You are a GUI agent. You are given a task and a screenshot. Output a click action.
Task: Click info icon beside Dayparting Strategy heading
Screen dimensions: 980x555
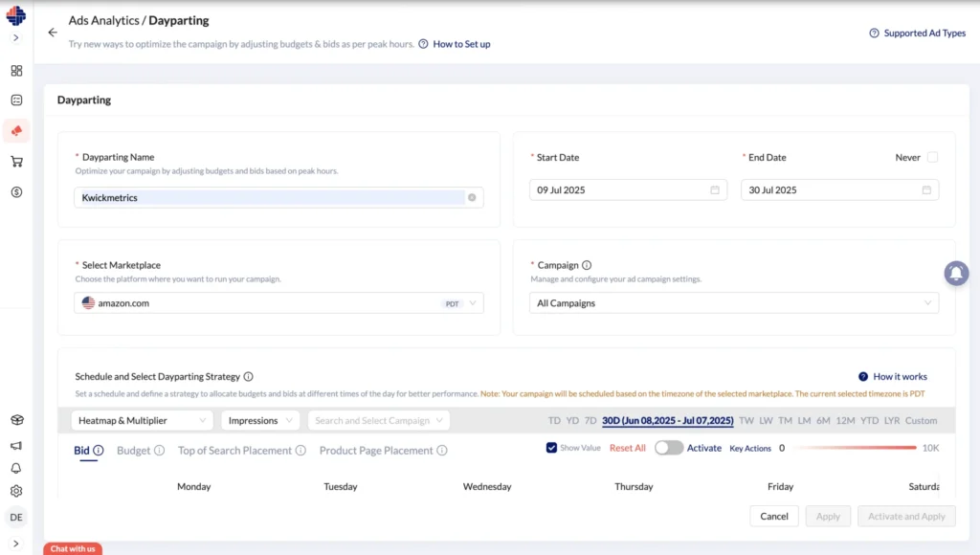tap(248, 377)
